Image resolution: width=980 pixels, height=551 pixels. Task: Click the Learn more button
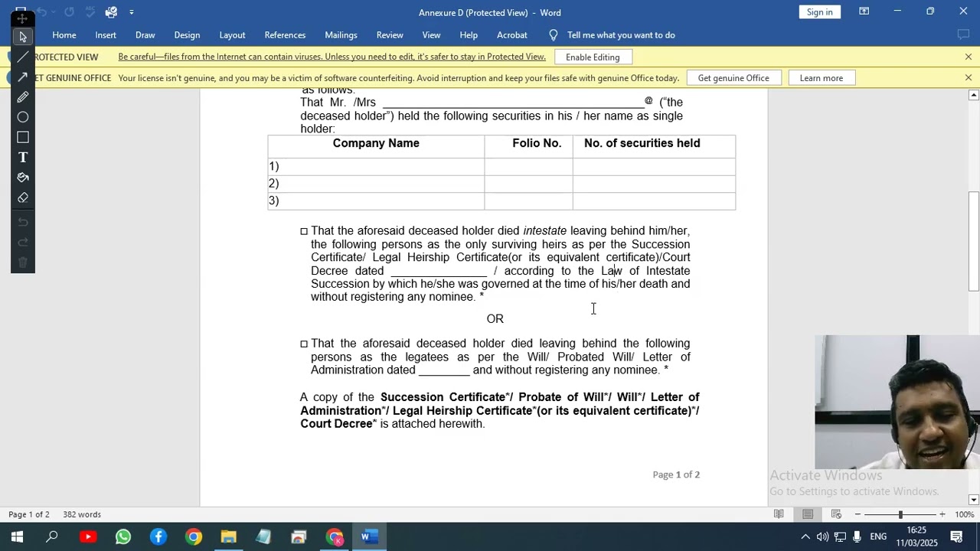pyautogui.click(x=821, y=78)
